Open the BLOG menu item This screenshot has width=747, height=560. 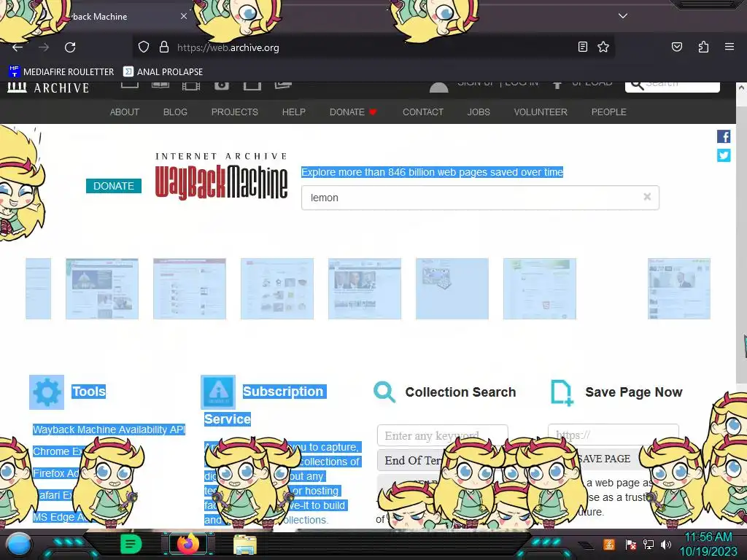[x=175, y=112]
